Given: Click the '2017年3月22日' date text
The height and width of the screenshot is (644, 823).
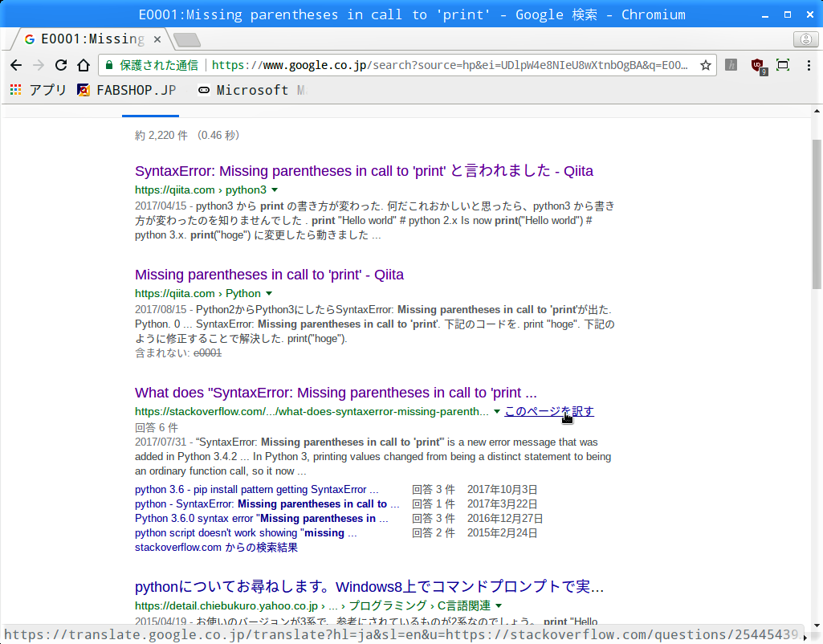Looking at the screenshot, I should click(x=503, y=503).
